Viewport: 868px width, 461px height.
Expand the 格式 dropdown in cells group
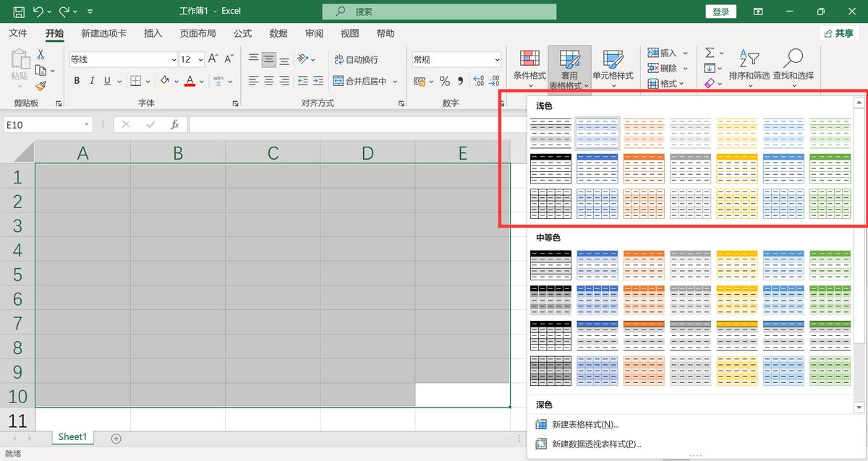point(682,84)
